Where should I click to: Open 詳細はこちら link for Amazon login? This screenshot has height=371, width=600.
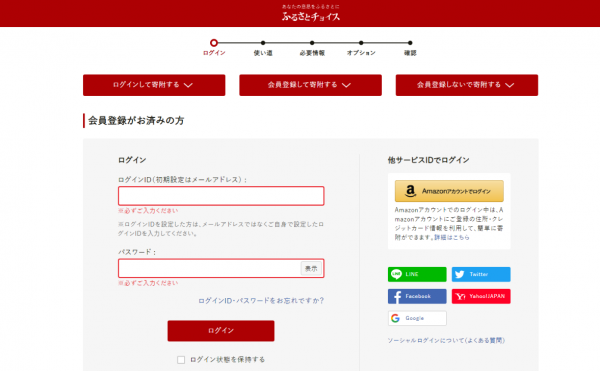pos(452,238)
